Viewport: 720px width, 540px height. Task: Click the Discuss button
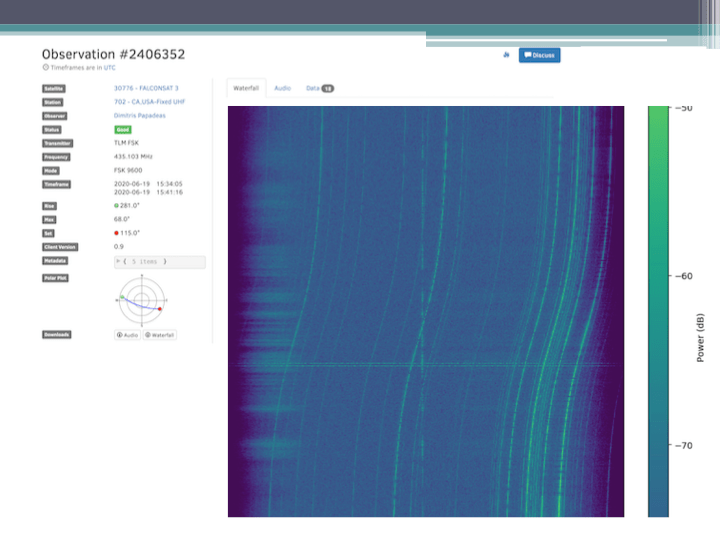tap(540, 55)
